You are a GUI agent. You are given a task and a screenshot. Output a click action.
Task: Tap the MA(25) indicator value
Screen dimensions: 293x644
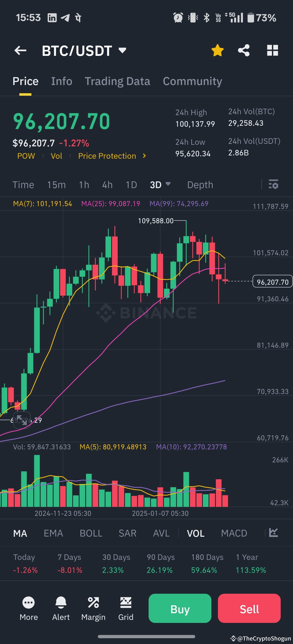(x=111, y=203)
